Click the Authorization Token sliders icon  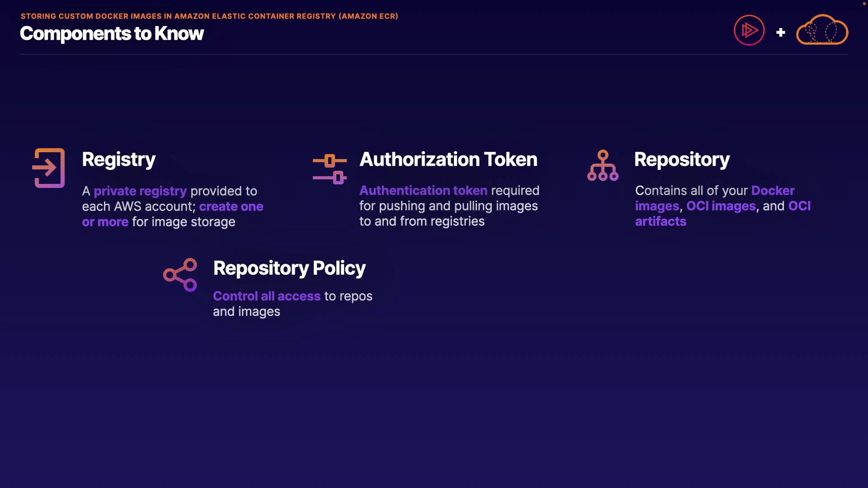coord(330,169)
